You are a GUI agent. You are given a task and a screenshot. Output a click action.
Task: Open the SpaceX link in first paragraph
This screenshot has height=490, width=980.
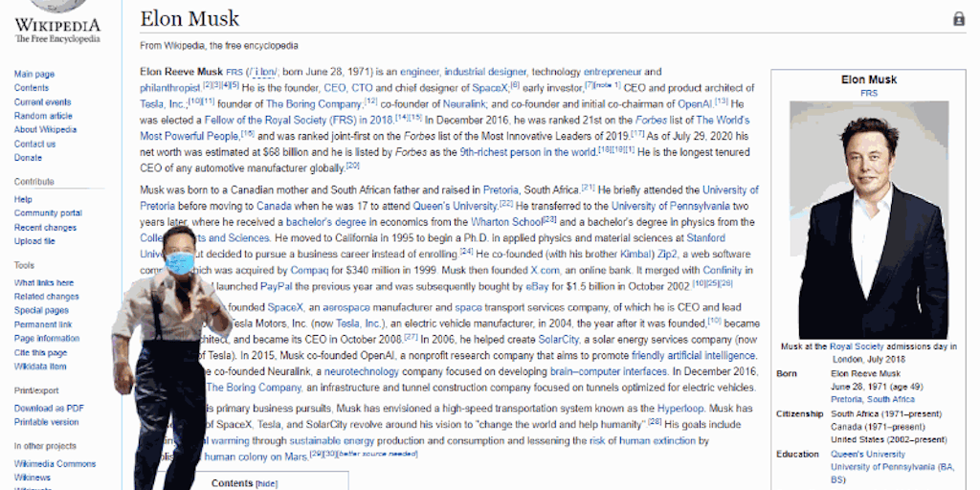click(491, 87)
